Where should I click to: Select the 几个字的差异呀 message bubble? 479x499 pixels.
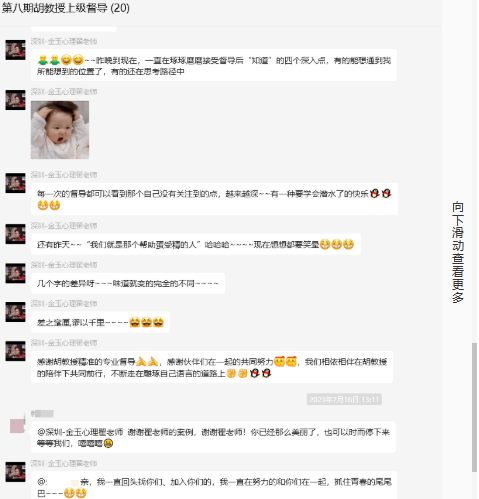pyautogui.click(x=128, y=283)
